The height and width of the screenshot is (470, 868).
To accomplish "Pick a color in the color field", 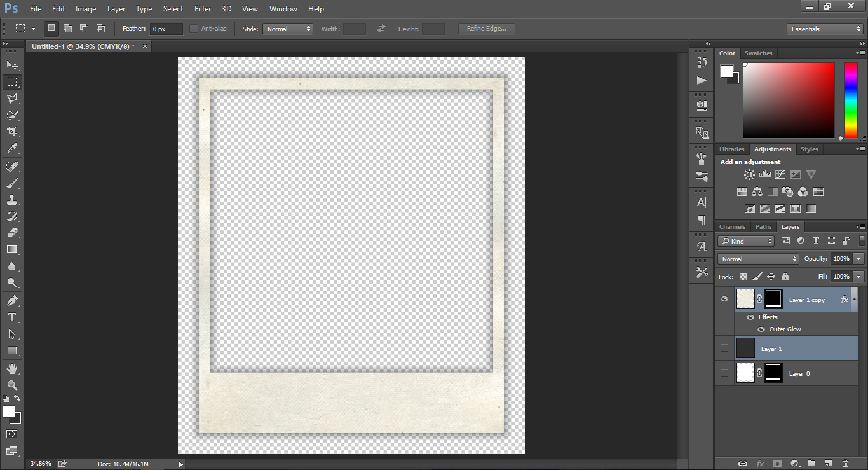I will pos(789,100).
